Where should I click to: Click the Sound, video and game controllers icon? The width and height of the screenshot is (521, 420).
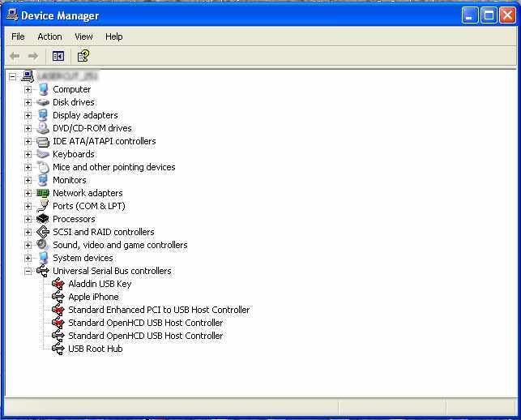(43, 245)
